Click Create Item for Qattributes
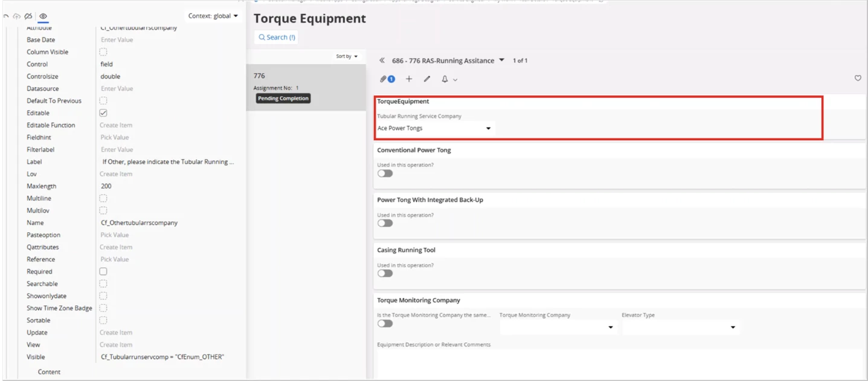Viewport: 868px width, 381px height. click(116, 247)
